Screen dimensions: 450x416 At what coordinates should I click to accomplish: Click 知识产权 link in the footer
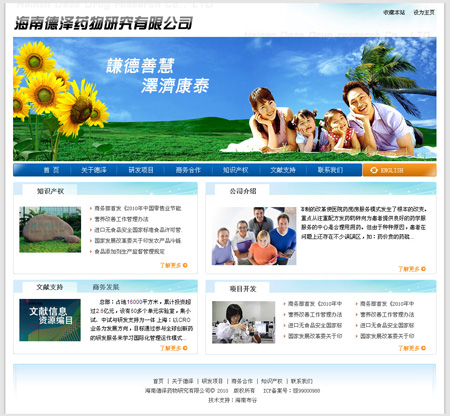point(272,381)
